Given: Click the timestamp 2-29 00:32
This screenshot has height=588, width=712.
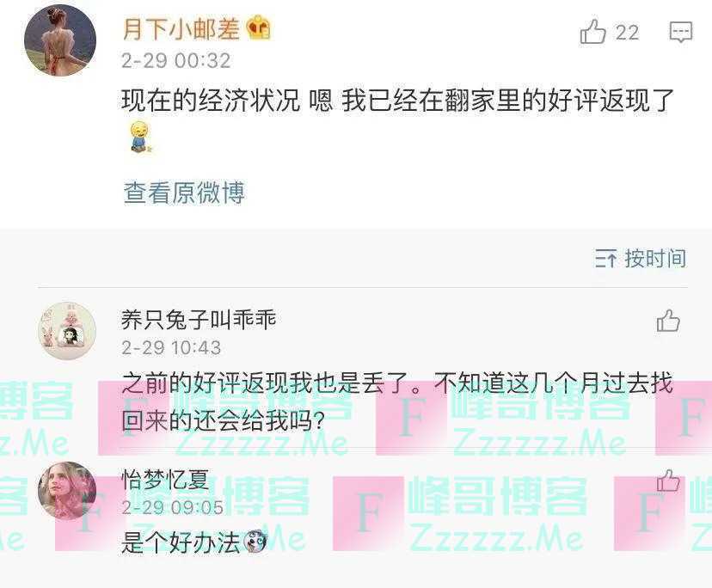Looking at the screenshot, I should (x=176, y=61).
